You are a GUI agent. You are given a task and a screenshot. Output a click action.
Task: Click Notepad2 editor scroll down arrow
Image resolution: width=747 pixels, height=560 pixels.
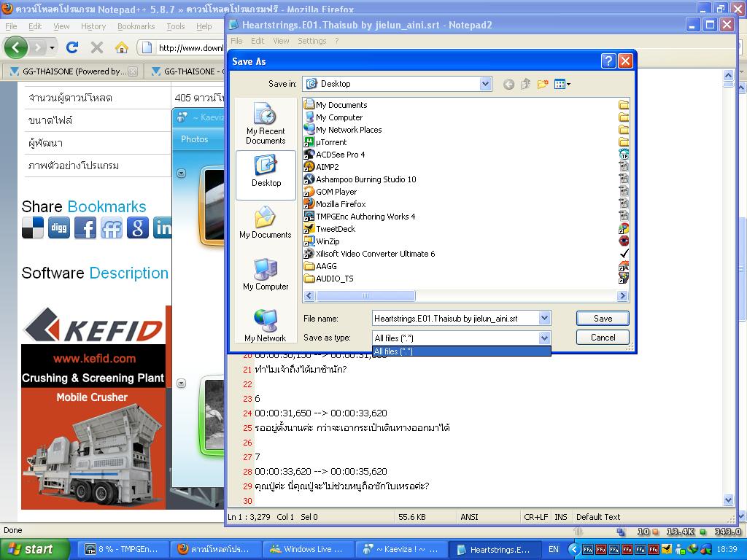pyautogui.click(x=729, y=500)
